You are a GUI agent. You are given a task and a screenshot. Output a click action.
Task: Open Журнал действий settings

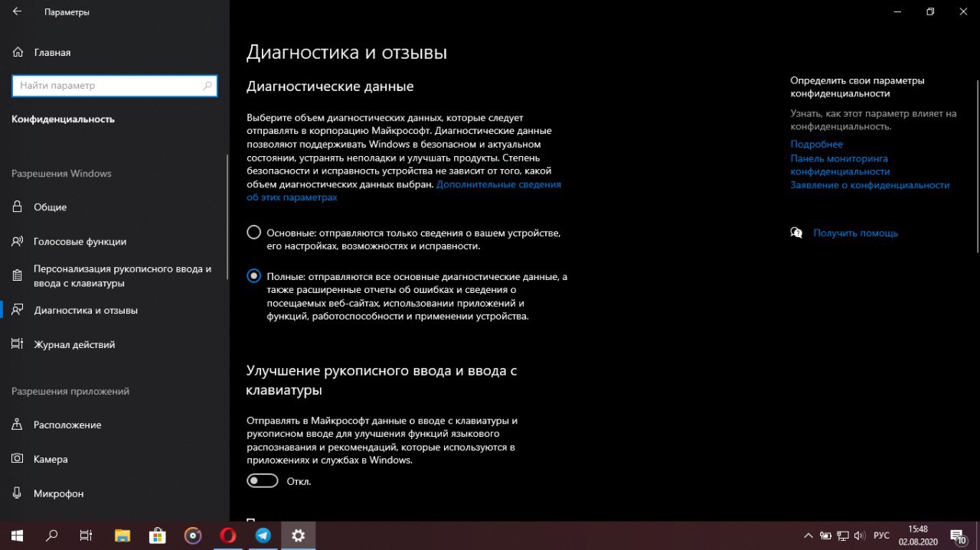(115, 345)
